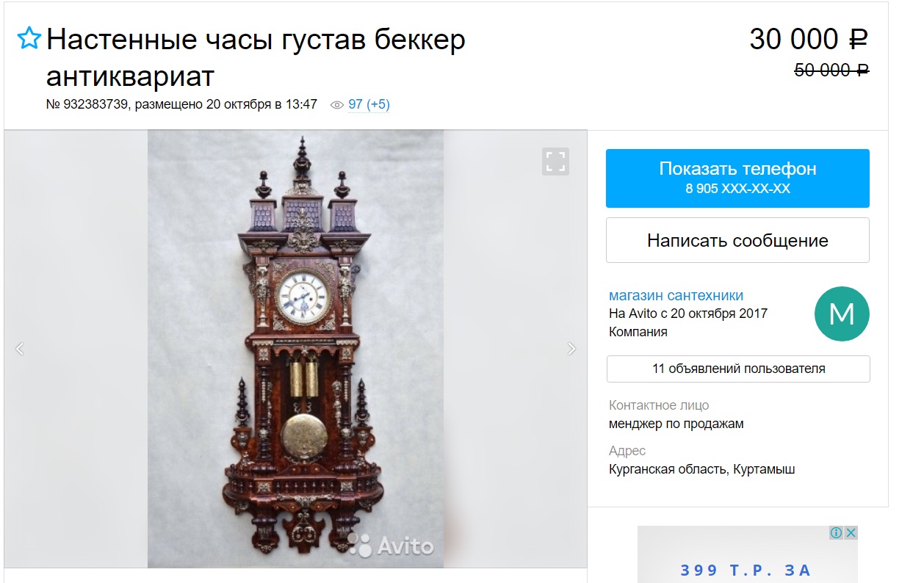The width and height of the screenshot is (924, 583).
Task: Open the 97 (+5) views statistics
Action: 369,104
